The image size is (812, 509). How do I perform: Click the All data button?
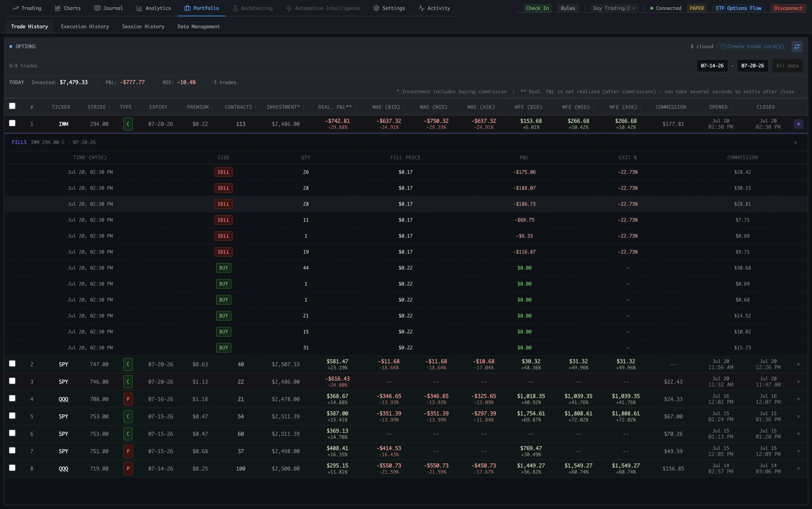click(x=787, y=66)
